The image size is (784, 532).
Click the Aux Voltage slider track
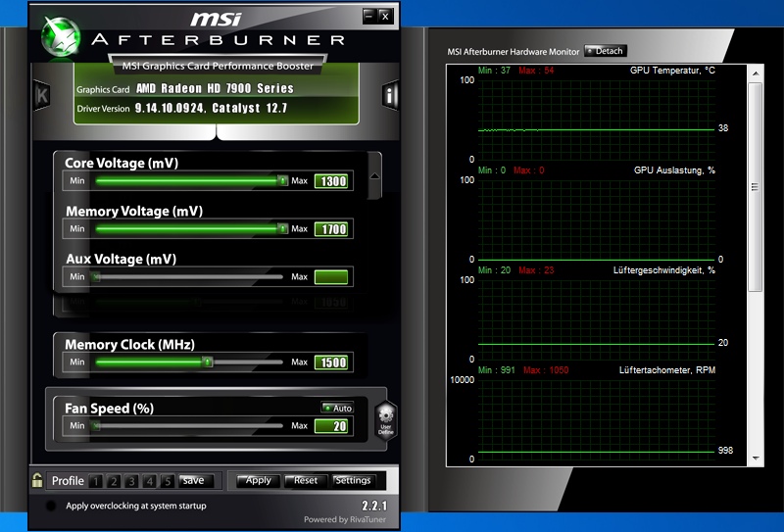click(x=189, y=276)
